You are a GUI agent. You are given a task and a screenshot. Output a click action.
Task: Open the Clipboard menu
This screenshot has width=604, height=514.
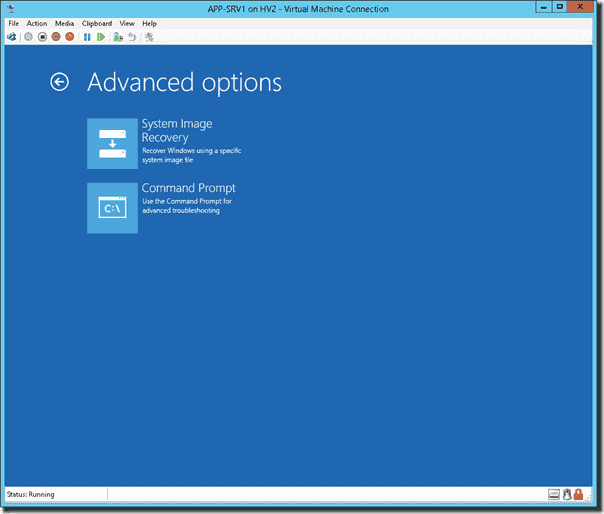[x=97, y=24]
